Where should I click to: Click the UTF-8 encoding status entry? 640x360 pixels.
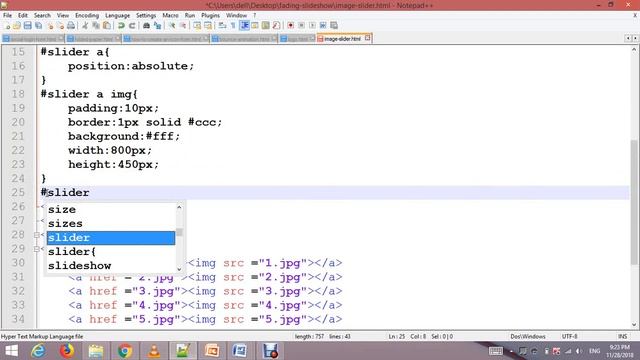(569, 336)
